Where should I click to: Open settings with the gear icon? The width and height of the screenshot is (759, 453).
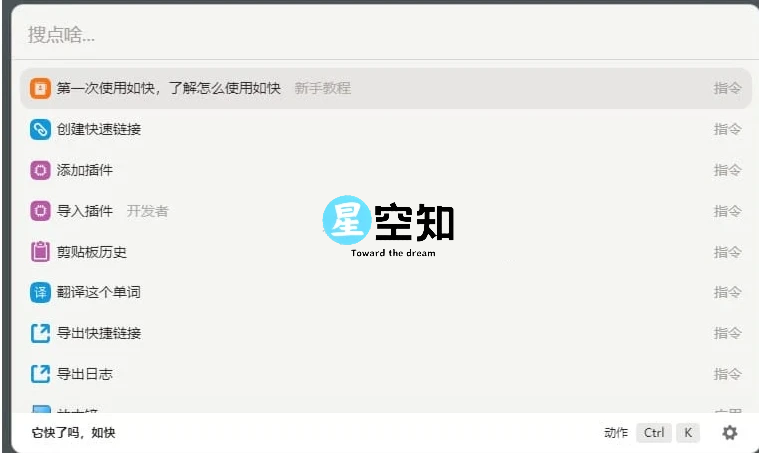(x=730, y=433)
